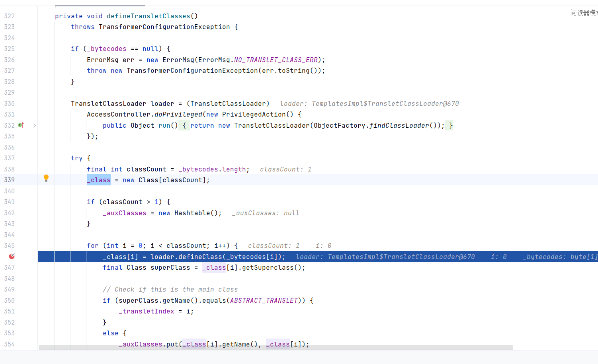This screenshot has height=364, width=598.
Task: Click the loader inline hint on line 330
Action: point(369,104)
